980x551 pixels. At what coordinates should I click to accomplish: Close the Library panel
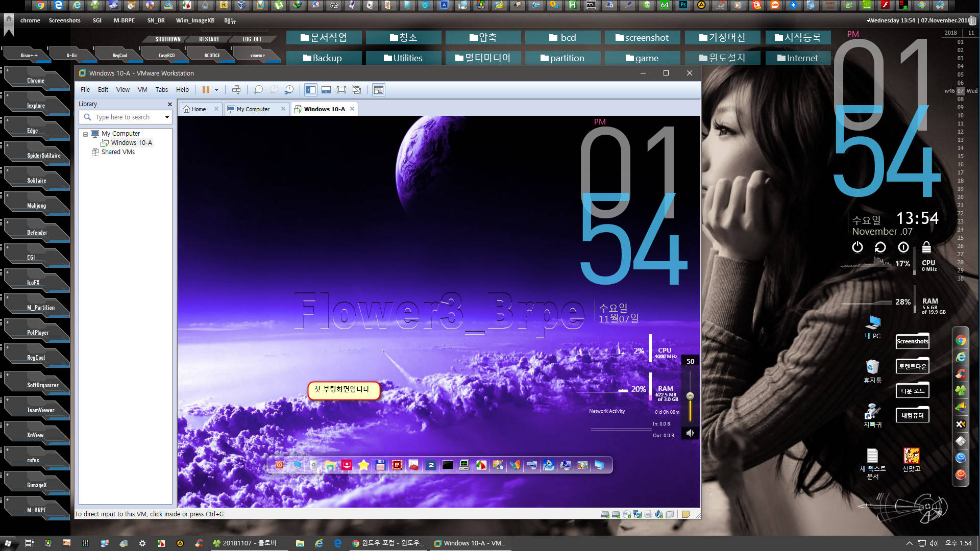(x=170, y=104)
